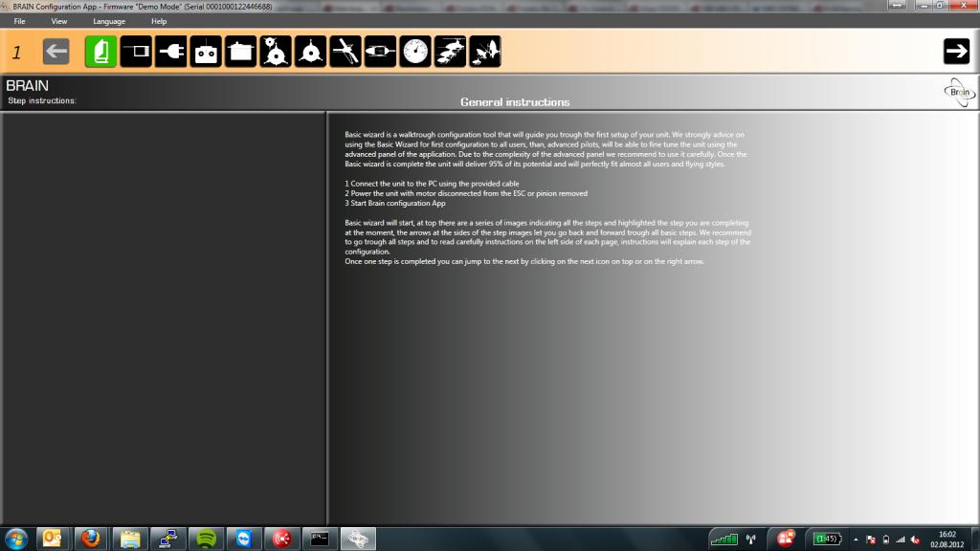Screen dimensions: 980x551
Task: Open the crossed rotor blades step icon
Action: (345, 52)
